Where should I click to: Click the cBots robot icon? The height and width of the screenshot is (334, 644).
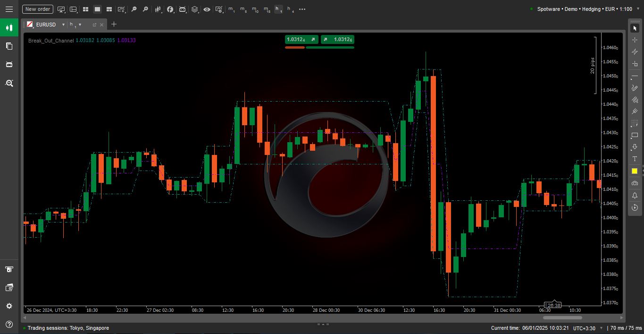pyautogui.click(x=182, y=9)
